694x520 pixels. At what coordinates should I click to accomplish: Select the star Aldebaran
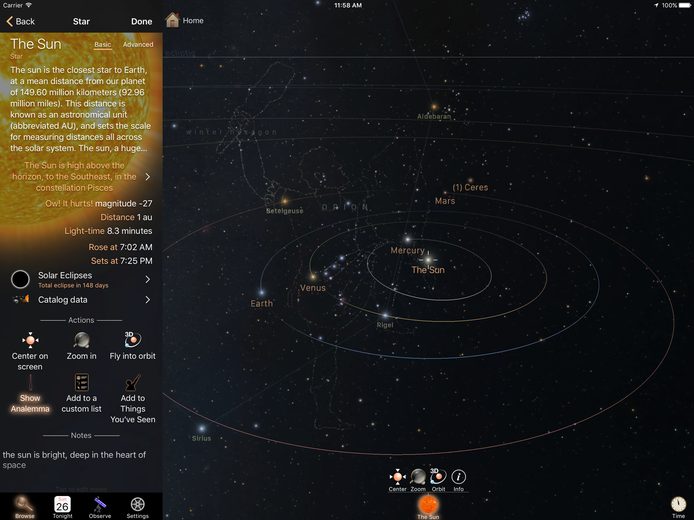point(434,107)
